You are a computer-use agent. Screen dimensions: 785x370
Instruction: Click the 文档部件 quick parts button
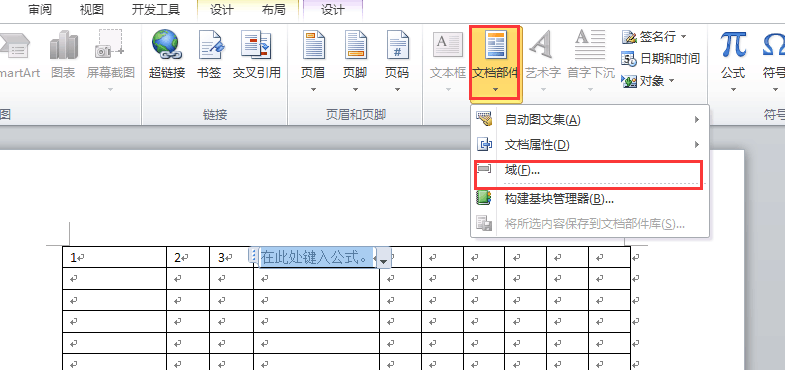pos(496,62)
